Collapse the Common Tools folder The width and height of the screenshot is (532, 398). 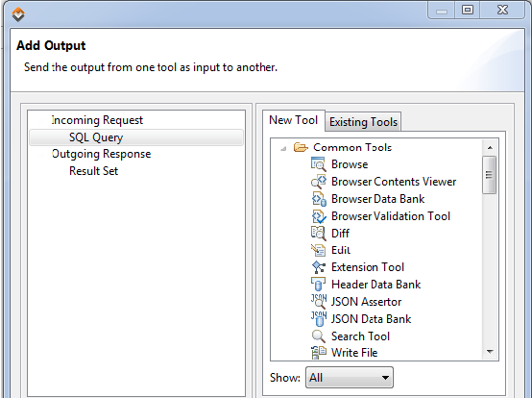tap(283, 148)
